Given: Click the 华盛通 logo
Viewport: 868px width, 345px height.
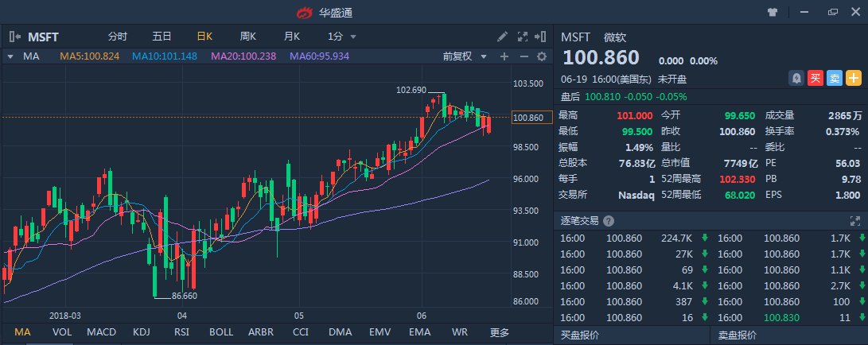Looking at the screenshot, I should pos(306,12).
